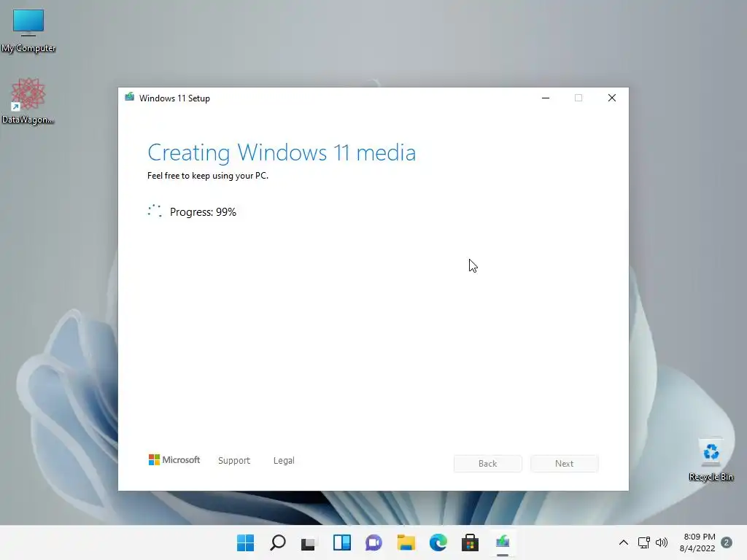
Task: Launch Teams Chat from taskbar
Action: point(373,542)
